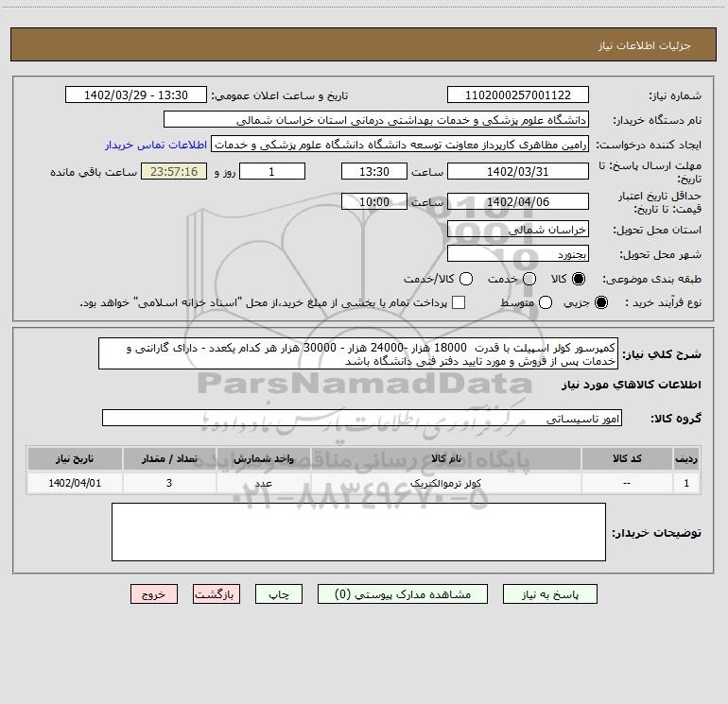Click the مشاهده مدارک پیوستی (0) button
This screenshot has width=728, height=704.
tap(403, 594)
